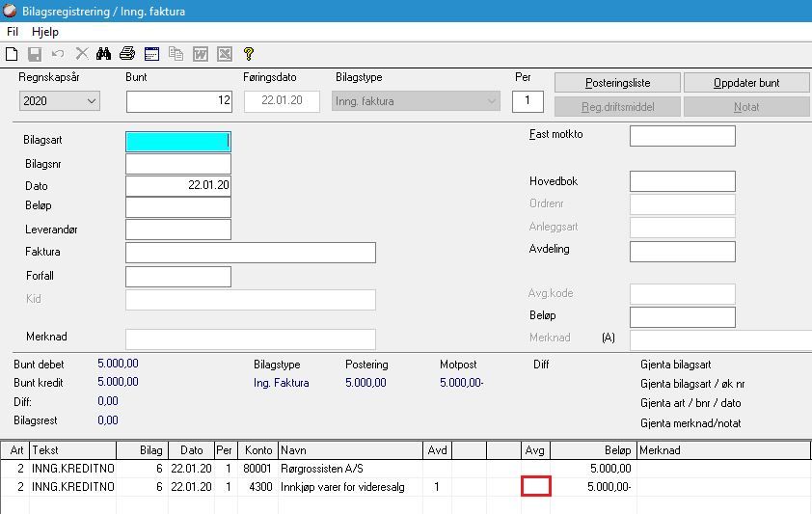
Task: Click the Forfall input field
Action: click(178, 277)
